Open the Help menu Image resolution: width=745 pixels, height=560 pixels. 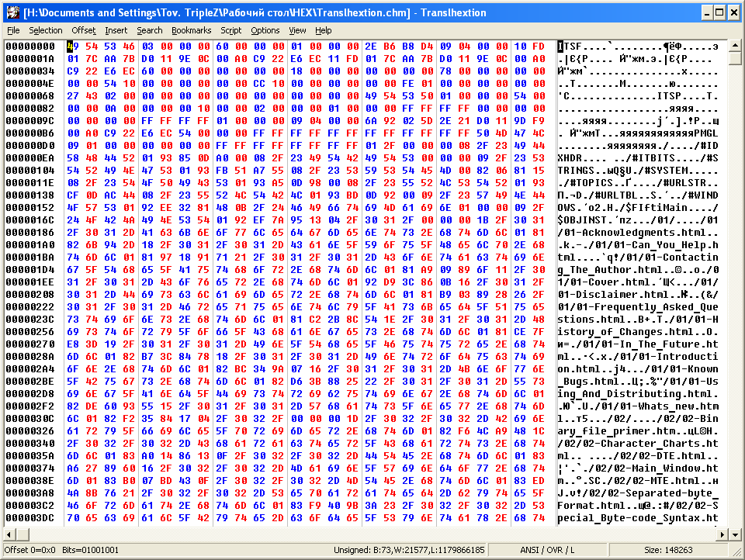click(x=323, y=30)
